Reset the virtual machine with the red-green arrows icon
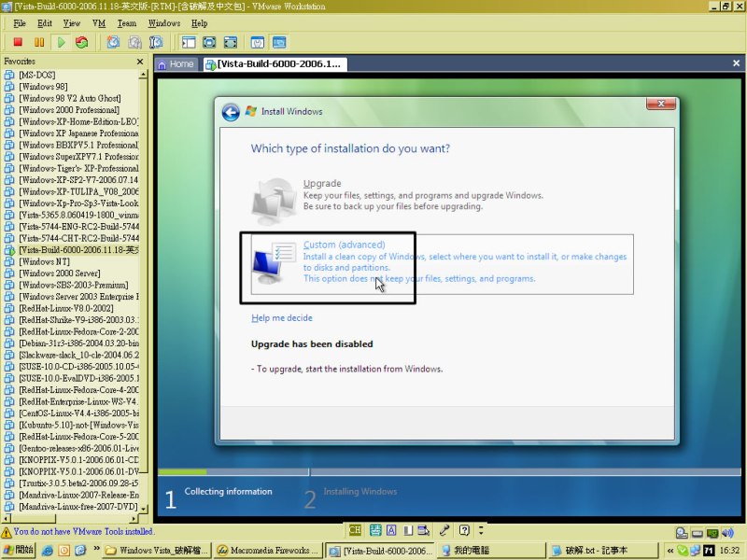 click(x=82, y=42)
